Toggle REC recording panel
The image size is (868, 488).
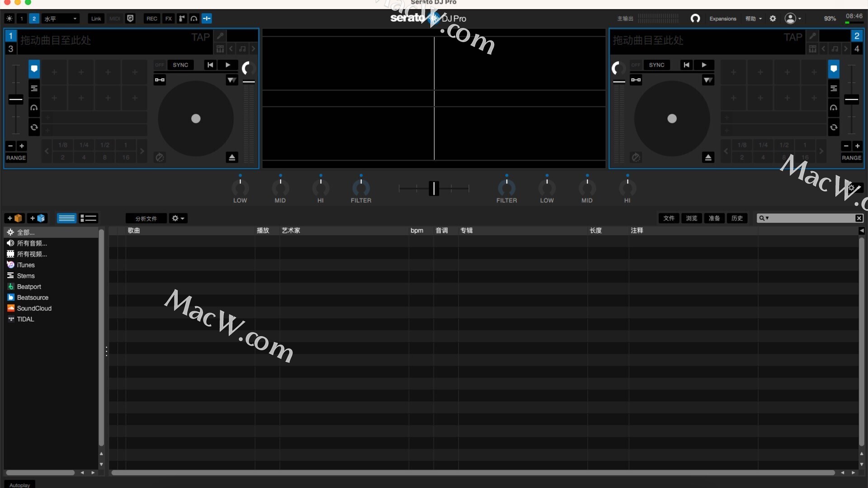pyautogui.click(x=152, y=19)
